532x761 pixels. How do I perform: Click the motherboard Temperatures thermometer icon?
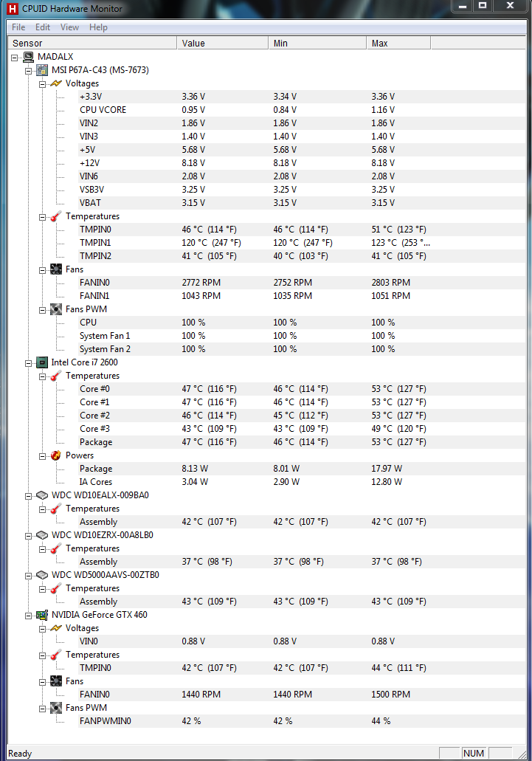pos(56,216)
